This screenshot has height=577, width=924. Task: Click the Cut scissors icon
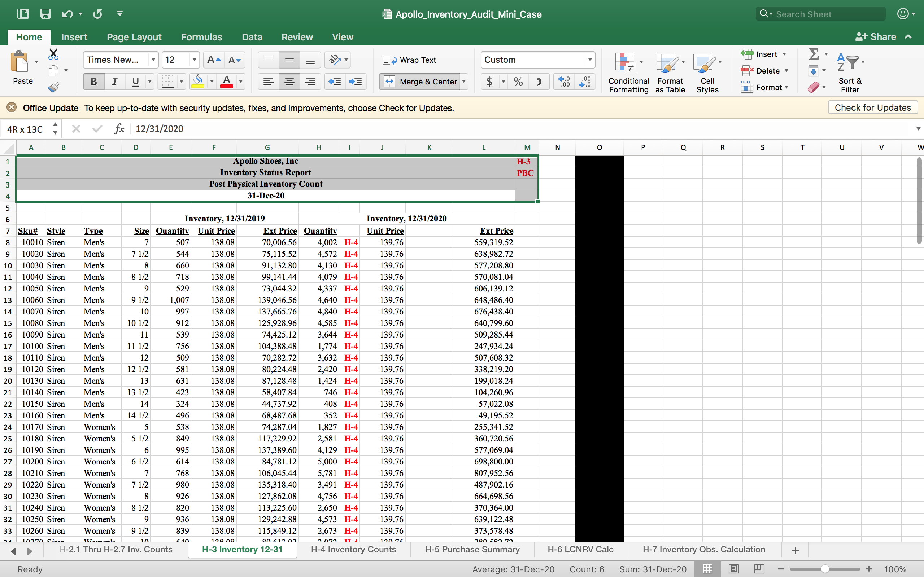click(53, 54)
